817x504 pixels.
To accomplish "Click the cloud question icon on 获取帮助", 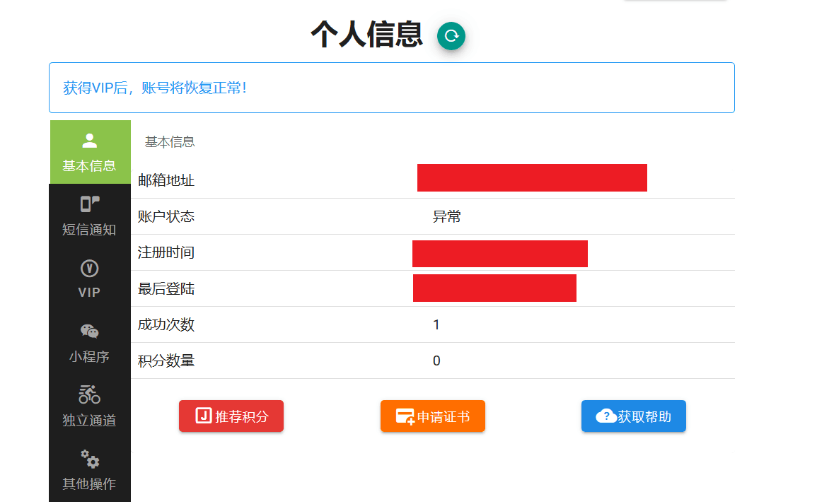I will click(x=606, y=416).
